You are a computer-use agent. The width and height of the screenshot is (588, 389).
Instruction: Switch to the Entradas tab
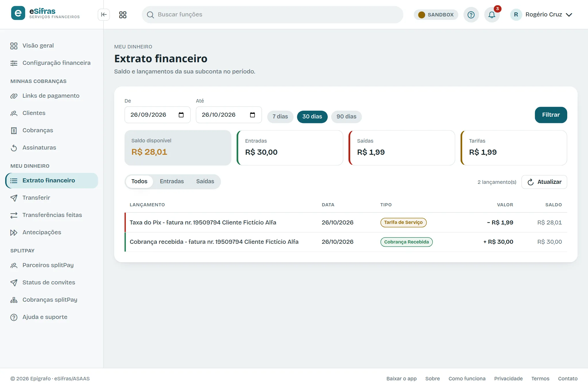172,182
